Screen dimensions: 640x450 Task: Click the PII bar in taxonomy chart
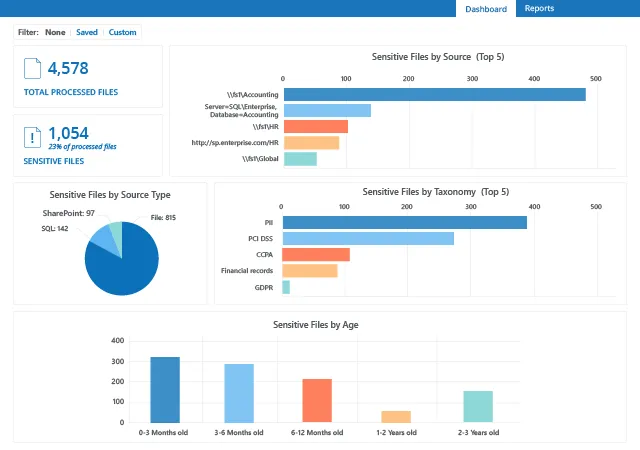(404, 223)
